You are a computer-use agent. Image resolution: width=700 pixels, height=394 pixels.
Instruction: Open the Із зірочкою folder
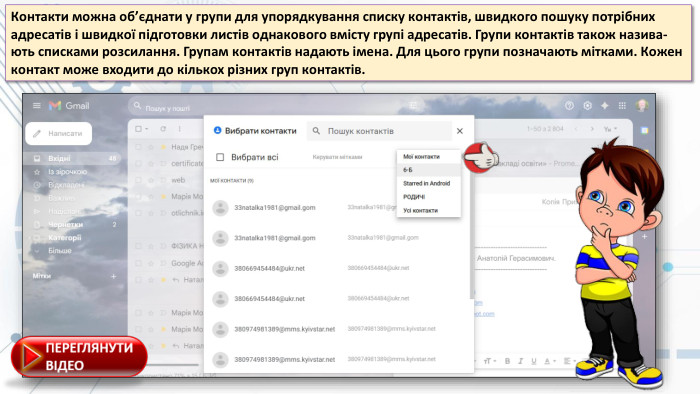(x=67, y=172)
